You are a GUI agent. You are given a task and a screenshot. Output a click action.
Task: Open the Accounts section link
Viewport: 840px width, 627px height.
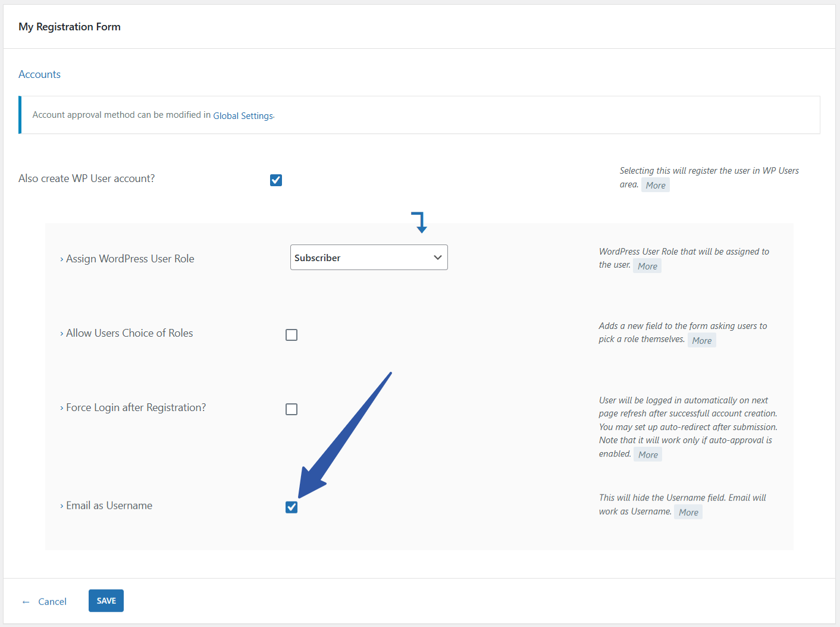pyautogui.click(x=39, y=74)
